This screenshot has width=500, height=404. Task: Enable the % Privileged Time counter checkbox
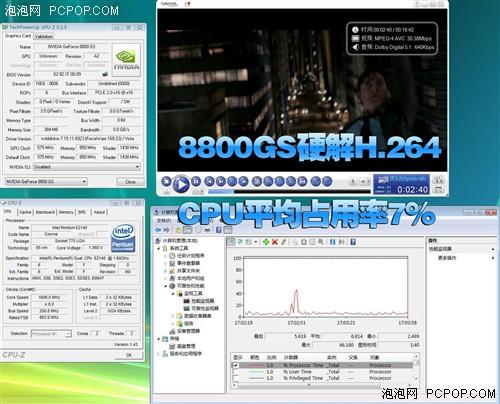pos(236,378)
